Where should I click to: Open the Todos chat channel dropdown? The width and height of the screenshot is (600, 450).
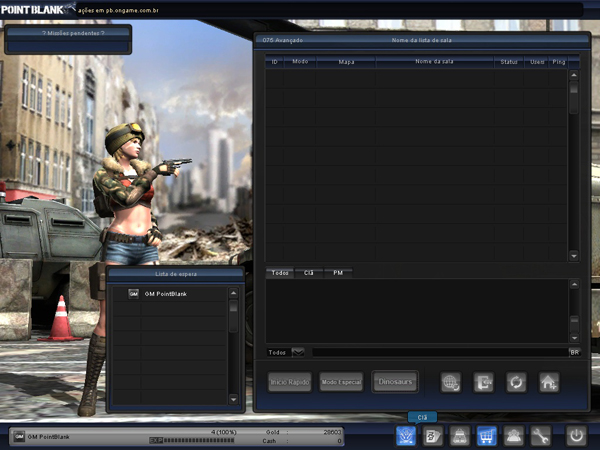298,352
